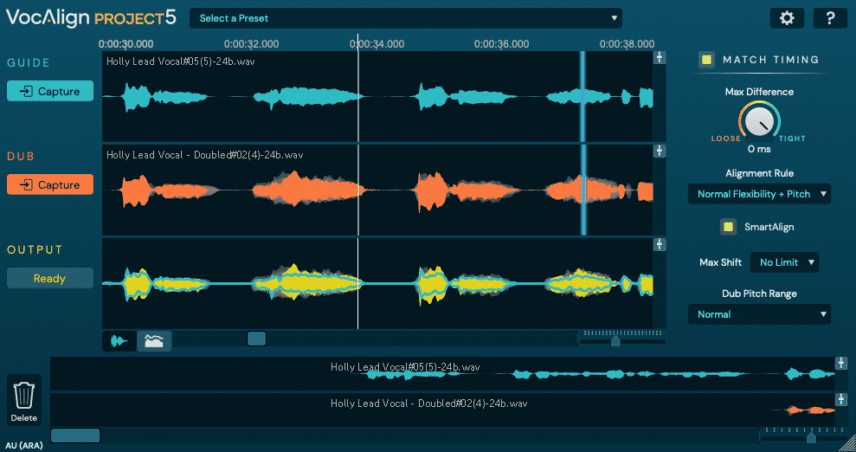Click the 0:00:30.000 timeline marker
856x452 pixels.
tap(126, 44)
